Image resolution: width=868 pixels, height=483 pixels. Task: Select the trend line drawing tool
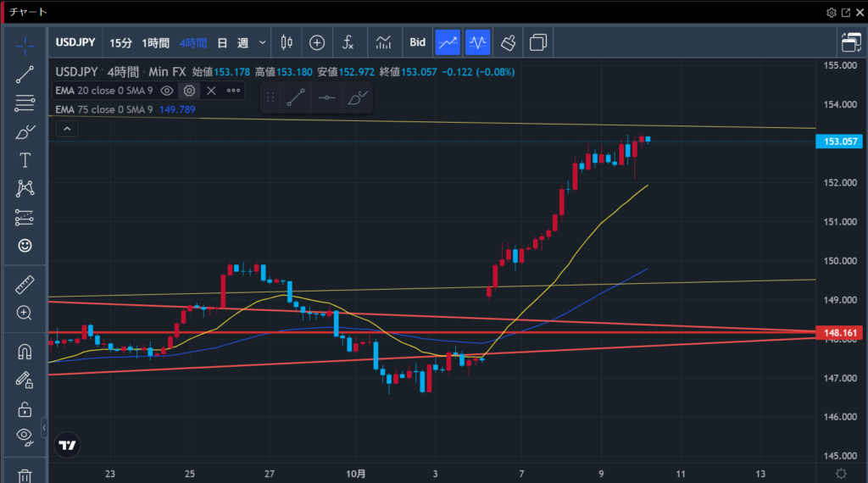click(25, 75)
